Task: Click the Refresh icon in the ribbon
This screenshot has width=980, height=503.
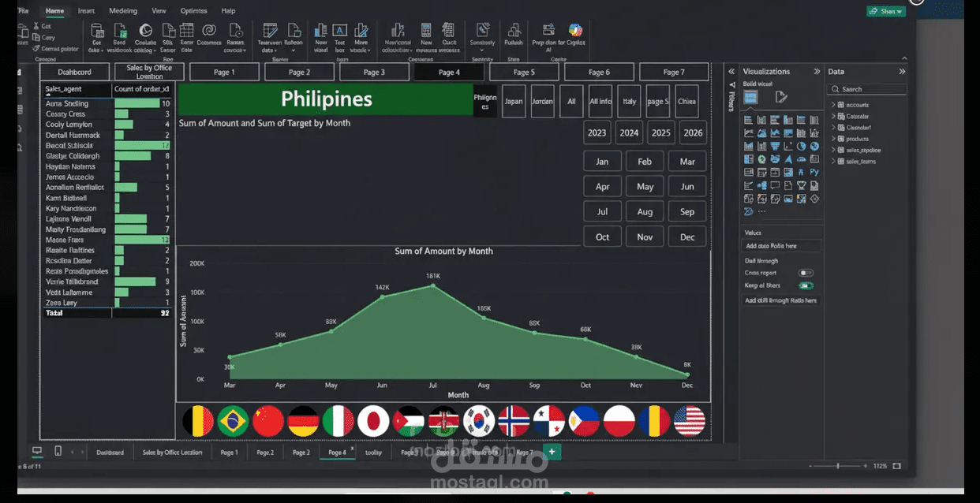Action: [293, 31]
